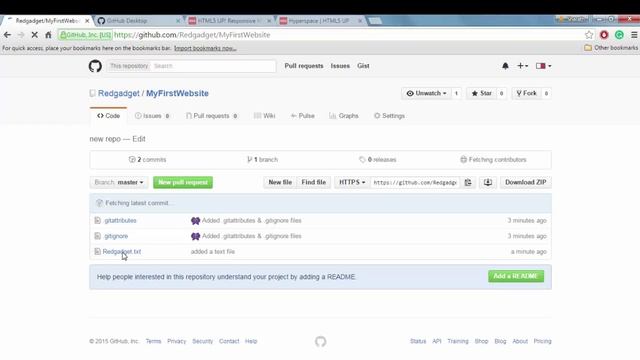This screenshot has height=360, width=640.
Task: Open the Pulse tab
Action: tap(302, 116)
